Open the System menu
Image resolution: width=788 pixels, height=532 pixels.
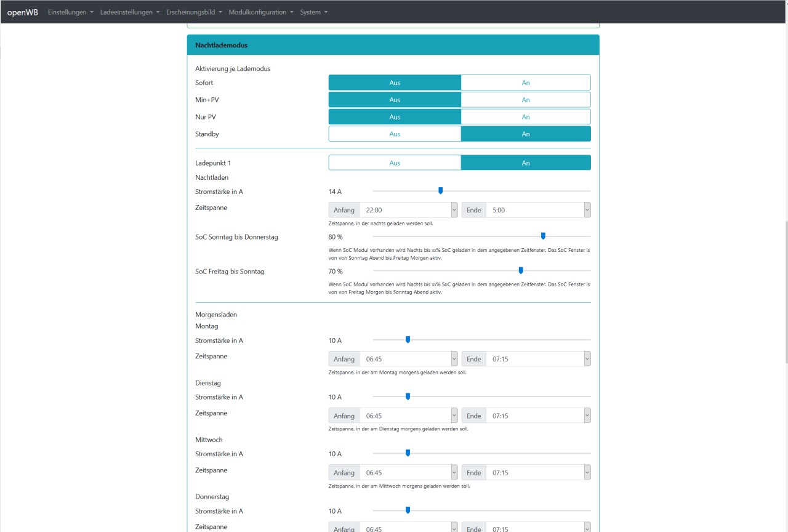pos(313,12)
